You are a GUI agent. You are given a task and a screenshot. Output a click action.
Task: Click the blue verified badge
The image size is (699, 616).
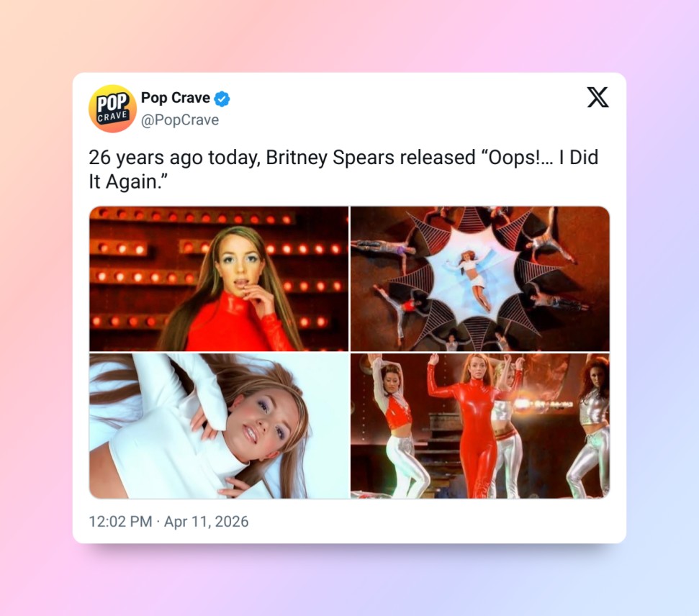[x=222, y=99]
